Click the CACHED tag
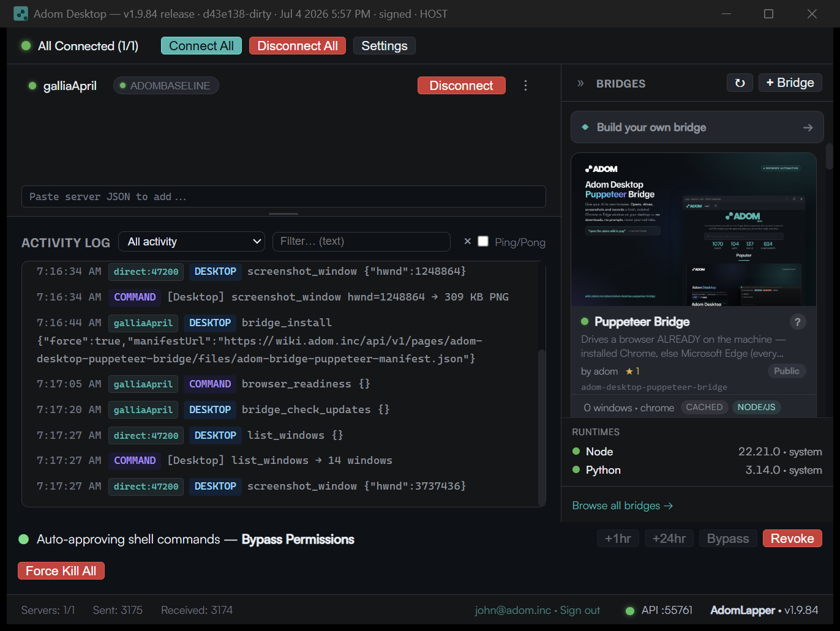The width and height of the screenshot is (840, 631). [x=704, y=408]
